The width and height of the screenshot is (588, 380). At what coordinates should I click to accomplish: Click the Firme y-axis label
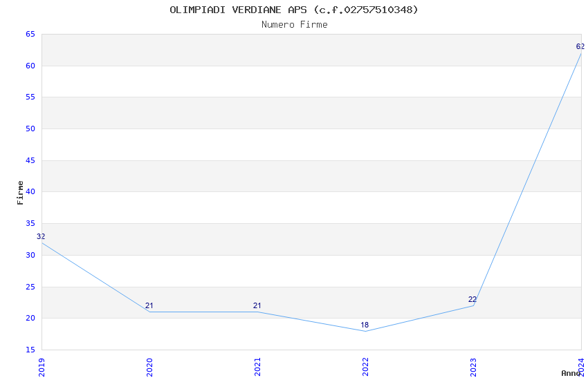coord(20,193)
